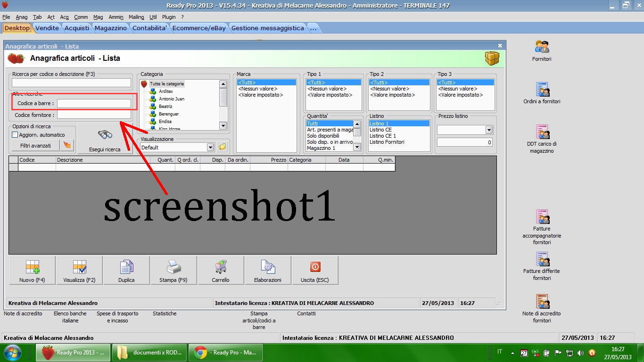Viewport: 644px width, 362px height.
Task: Run the search with Esegui ricerca binoculars
Action: tap(105, 139)
